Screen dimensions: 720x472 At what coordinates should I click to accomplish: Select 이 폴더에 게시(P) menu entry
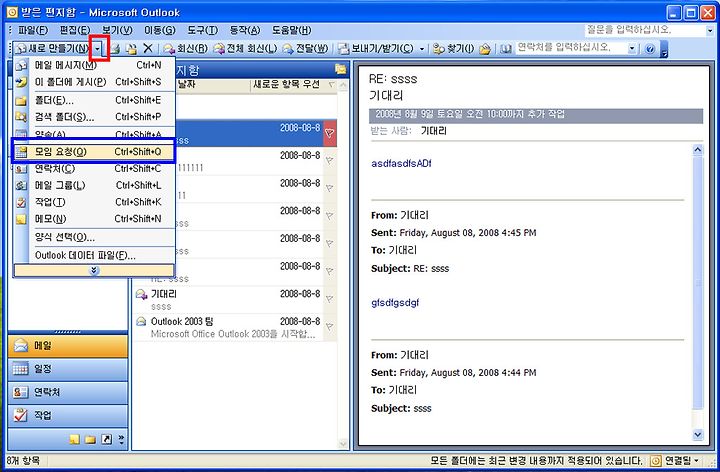(x=94, y=82)
